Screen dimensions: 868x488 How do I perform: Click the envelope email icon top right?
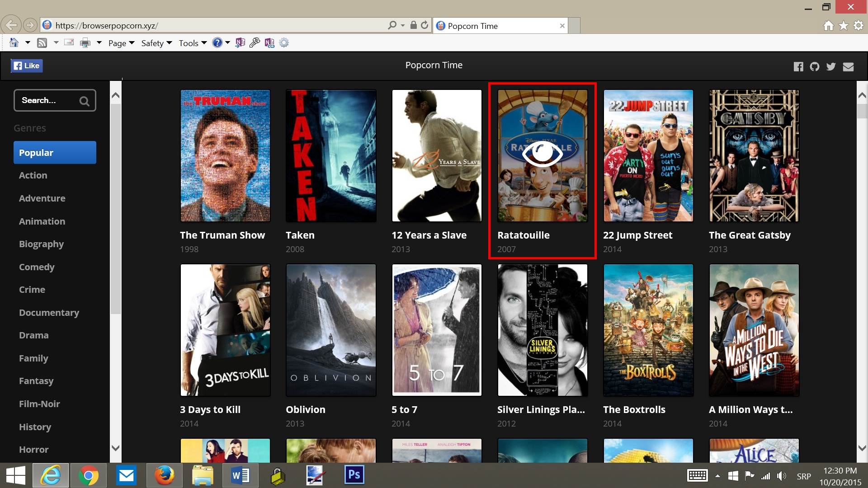coord(849,66)
